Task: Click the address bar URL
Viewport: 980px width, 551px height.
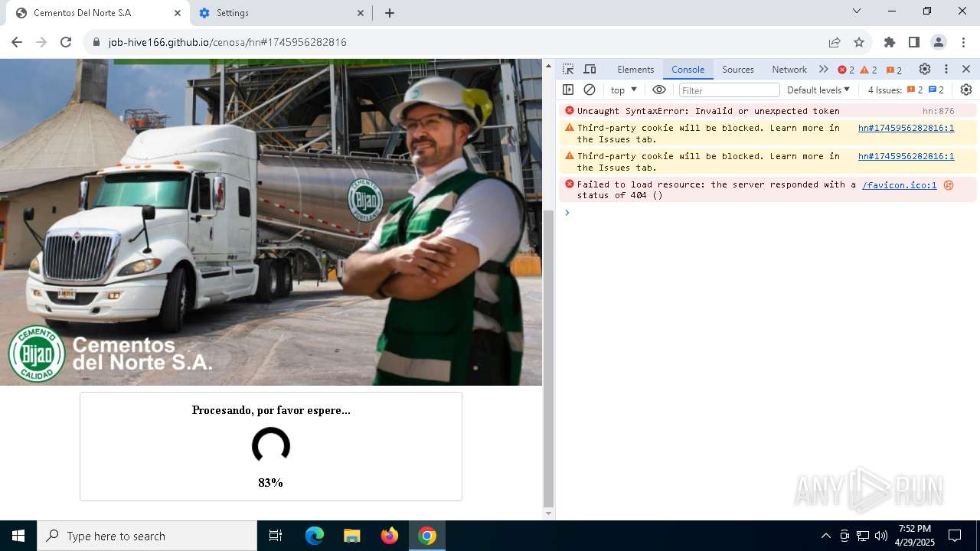Action: (x=227, y=42)
